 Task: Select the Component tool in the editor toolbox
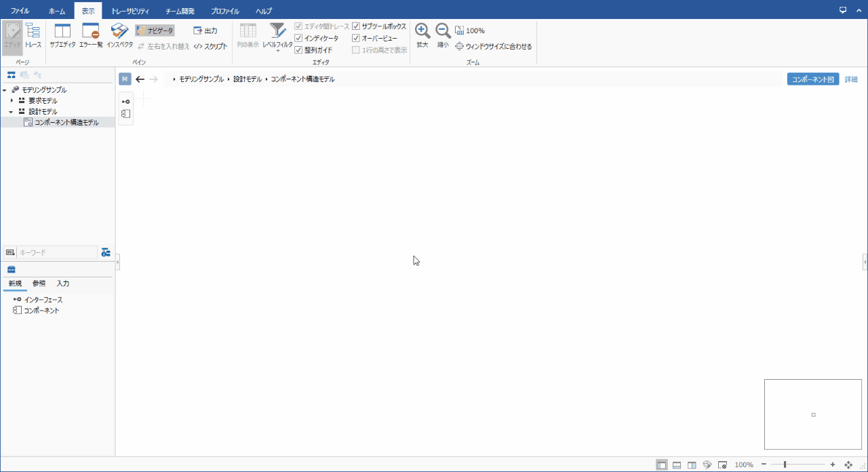tap(125, 114)
